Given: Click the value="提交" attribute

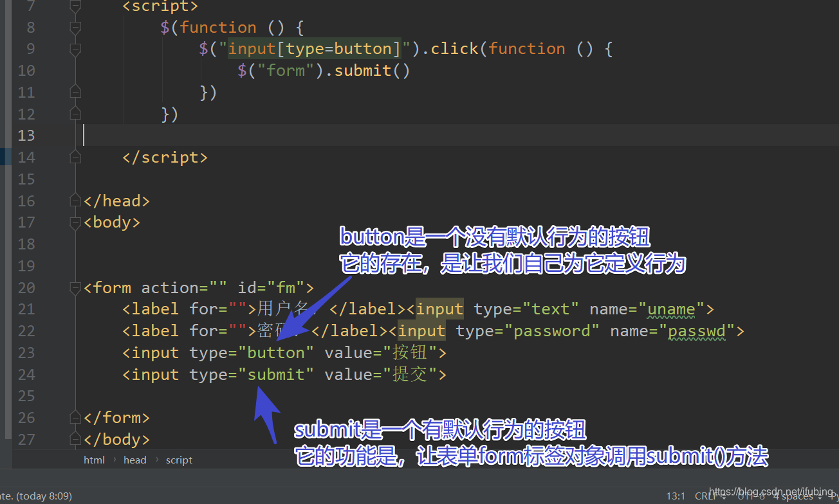Looking at the screenshot, I should pyautogui.click(x=381, y=375).
